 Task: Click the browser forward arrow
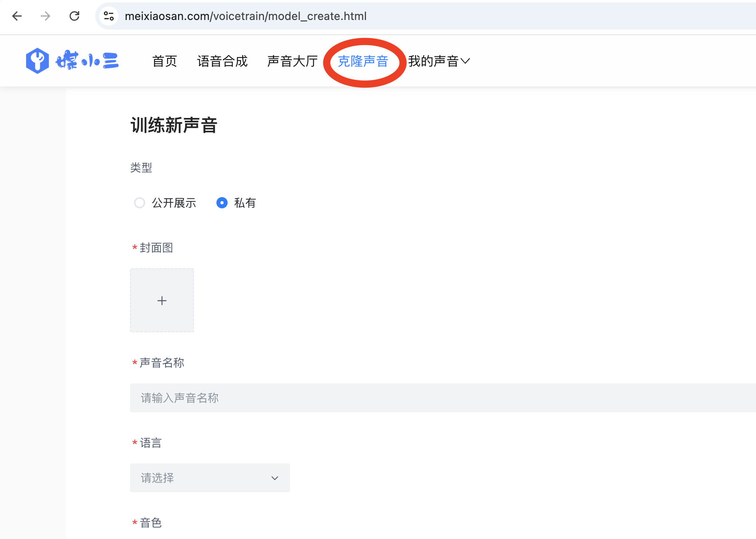pos(46,16)
